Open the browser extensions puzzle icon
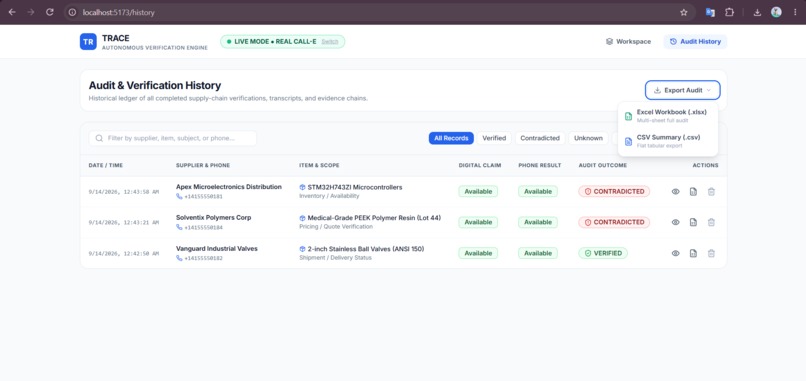This screenshot has width=806, height=381. [x=729, y=12]
